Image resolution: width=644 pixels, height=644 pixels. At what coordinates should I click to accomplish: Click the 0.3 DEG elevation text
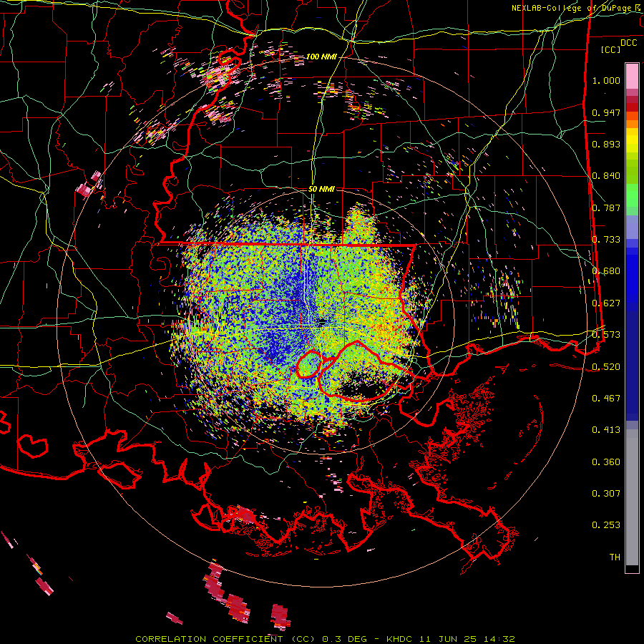pyautogui.click(x=346, y=639)
